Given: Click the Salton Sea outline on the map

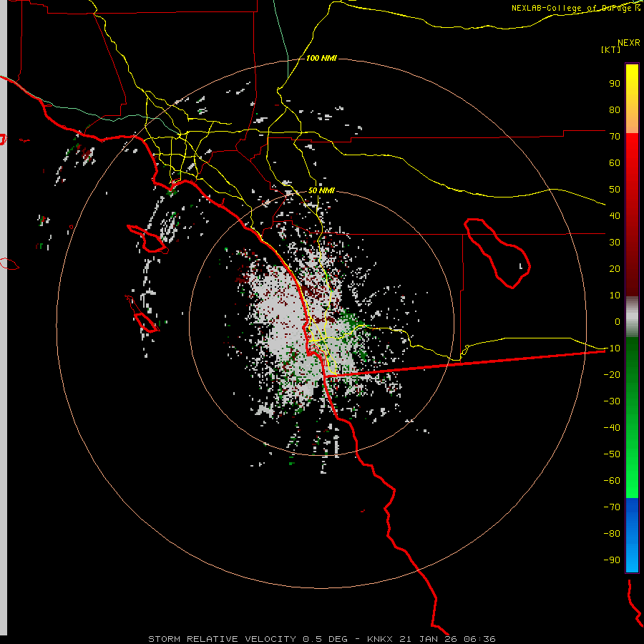Looking at the screenshot, I should (497, 253).
